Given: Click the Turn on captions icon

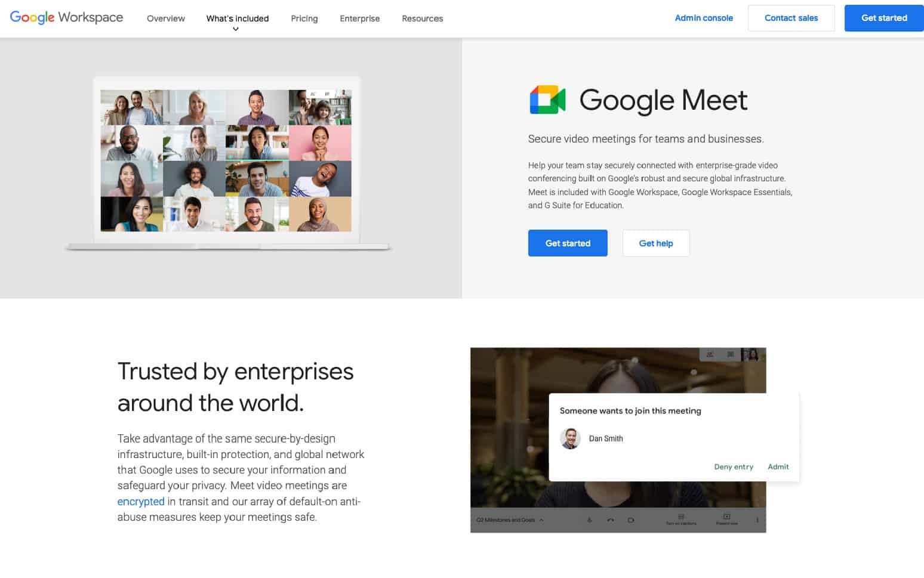Looking at the screenshot, I should pyautogui.click(x=681, y=518).
